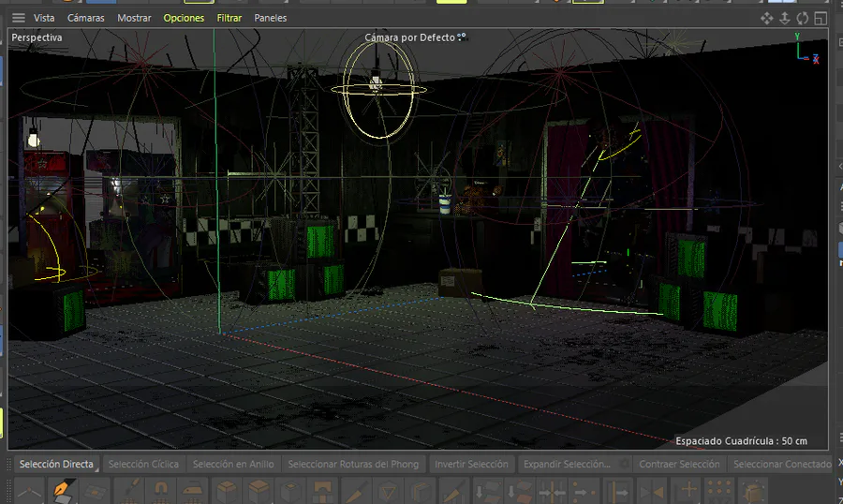Open the viewport hamburger menu
The width and height of the screenshot is (843, 504).
19,18
